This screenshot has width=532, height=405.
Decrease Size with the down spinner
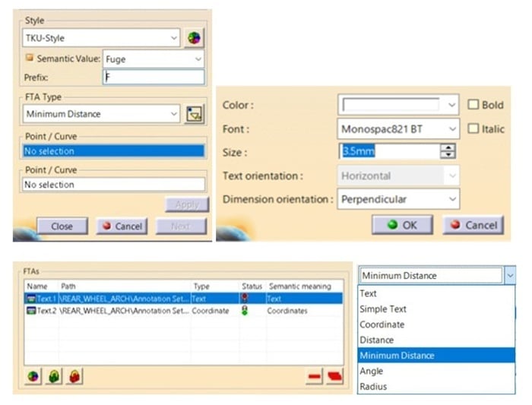448,155
